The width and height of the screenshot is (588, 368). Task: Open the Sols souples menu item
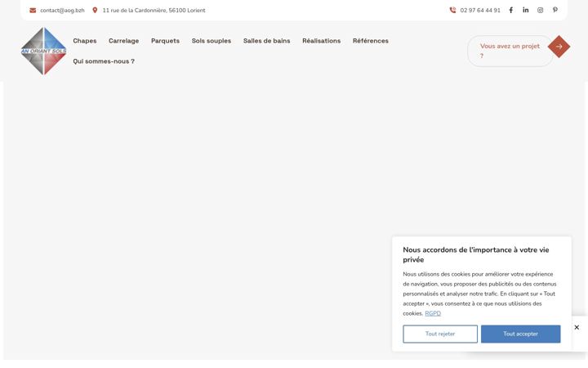212,41
